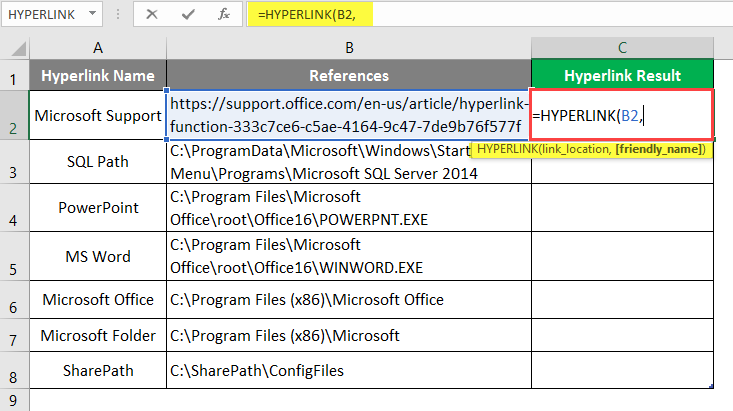Screen dimensions: 733x411
Task: Select empty Hyperlink Result cell for MS Word
Action: [x=622, y=256]
